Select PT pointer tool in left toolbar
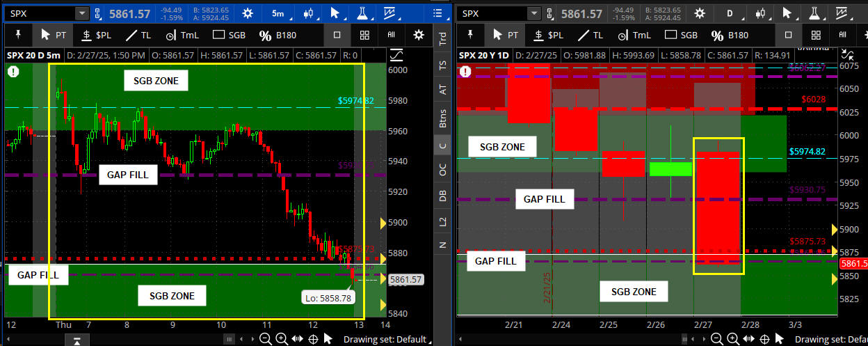This screenshot has width=868, height=346. (x=54, y=35)
